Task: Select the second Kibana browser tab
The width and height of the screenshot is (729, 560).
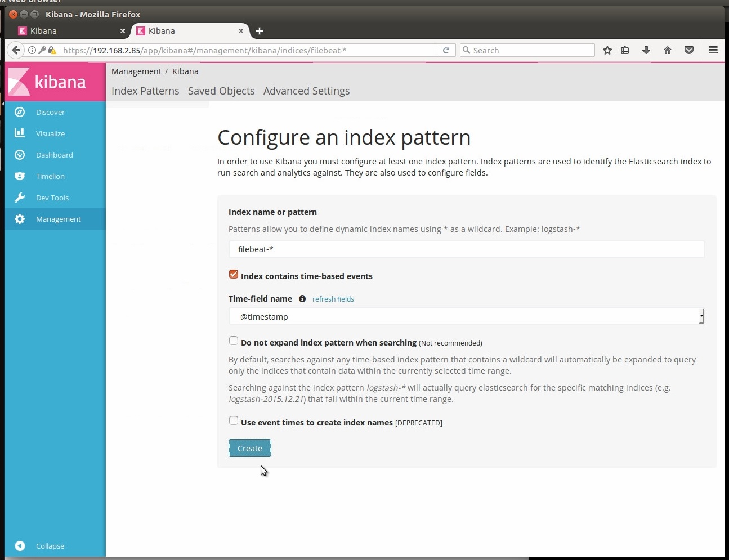Action: [190, 31]
